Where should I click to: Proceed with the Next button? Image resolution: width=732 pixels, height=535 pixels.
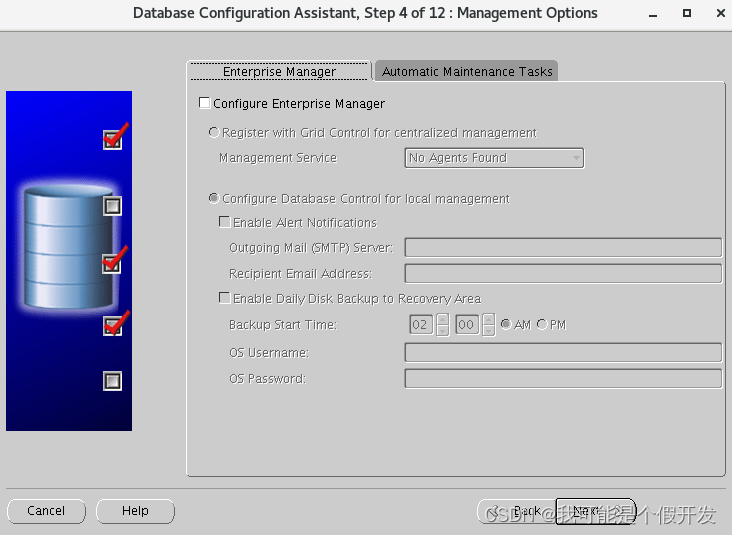596,511
